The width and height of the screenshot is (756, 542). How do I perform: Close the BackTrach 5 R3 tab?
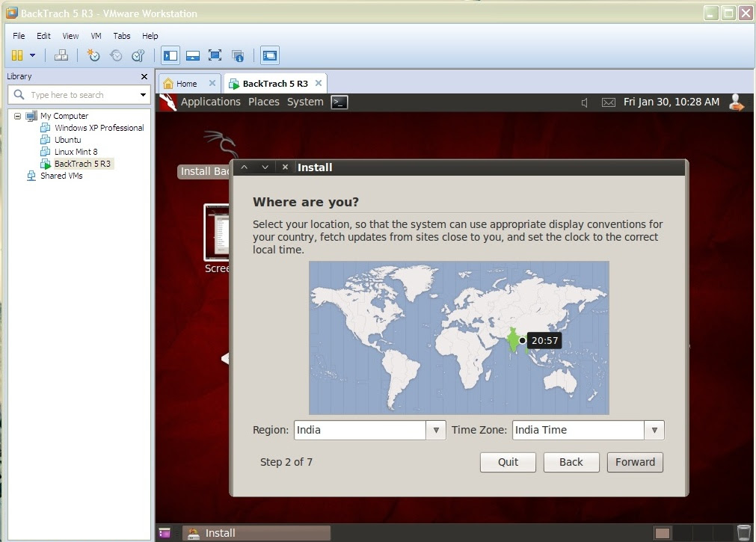(x=319, y=83)
